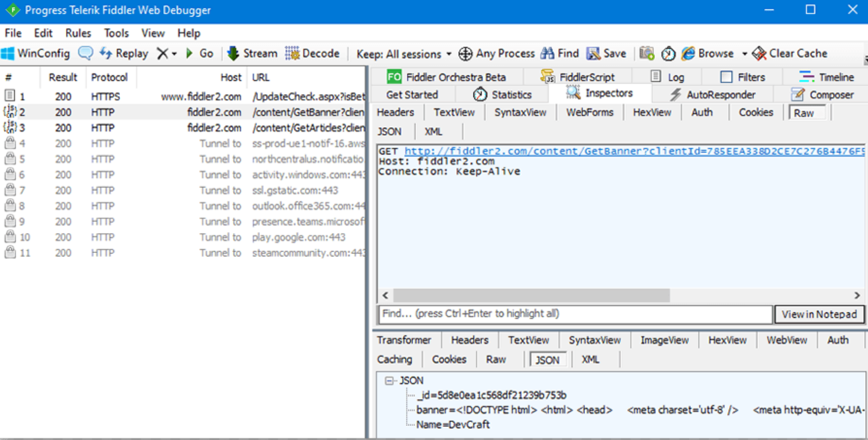868x440 pixels.
Task: Toggle Stream mode
Action: (x=252, y=53)
